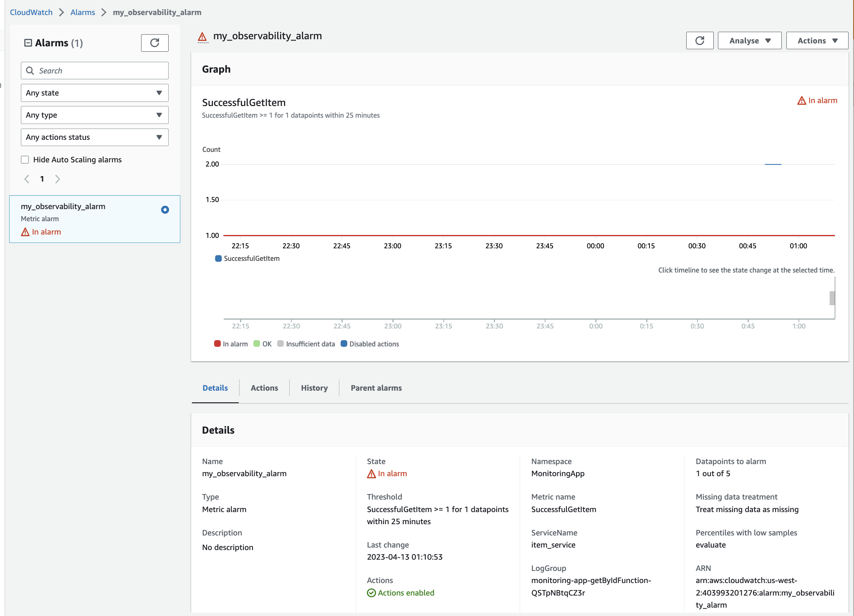This screenshot has height=616, width=854.
Task: Switch to the Details tab
Action: (215, 388)
